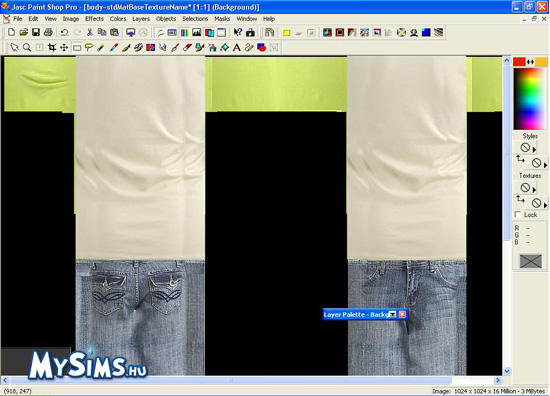The width and height of the screenshot is (550, 396).
Task: Select the rectangular Selection tool
Action: coord(76,47)
